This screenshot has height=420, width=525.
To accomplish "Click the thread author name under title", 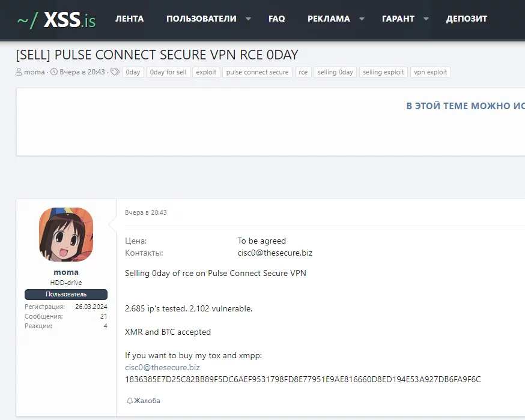I will tap(34, 72).
